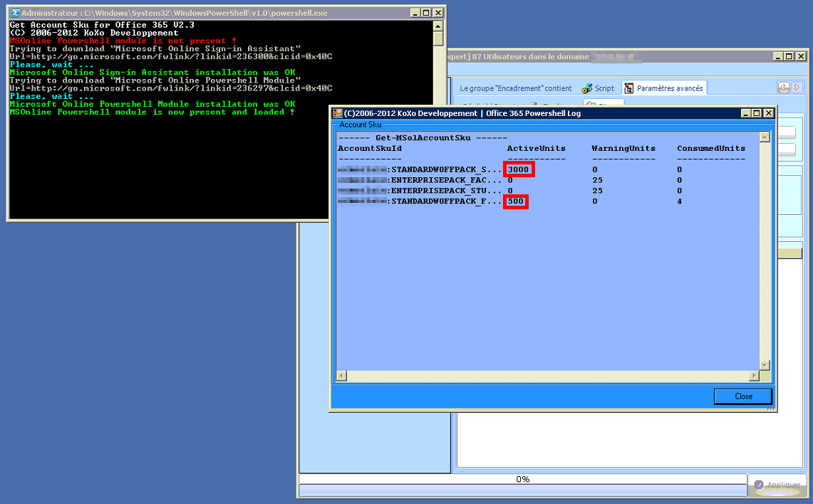813x504 pixels.
Task: Click the URL line ending linkid=236300
Action: (x=171, y=56)
